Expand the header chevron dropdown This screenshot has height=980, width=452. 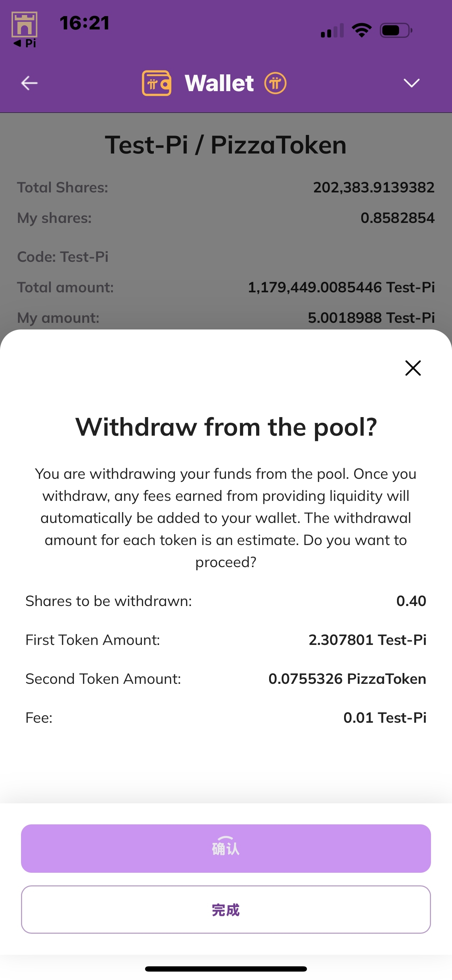click(411, 83)
